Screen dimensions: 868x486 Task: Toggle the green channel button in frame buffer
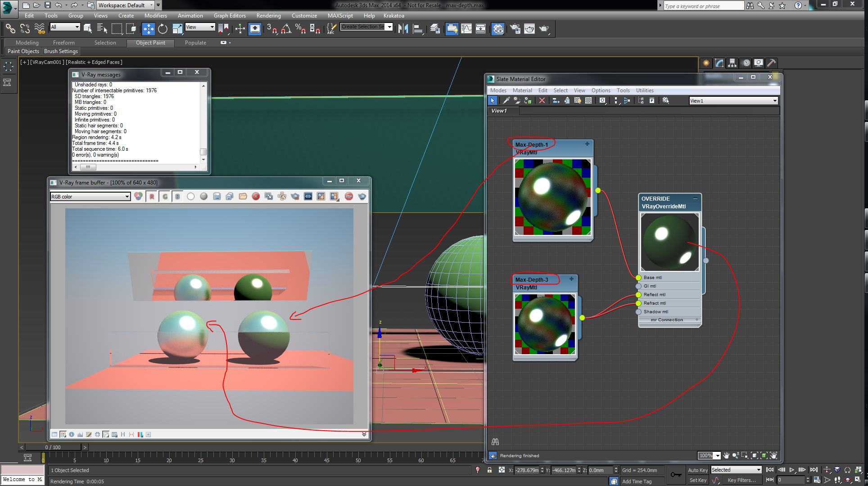point(165,196)
